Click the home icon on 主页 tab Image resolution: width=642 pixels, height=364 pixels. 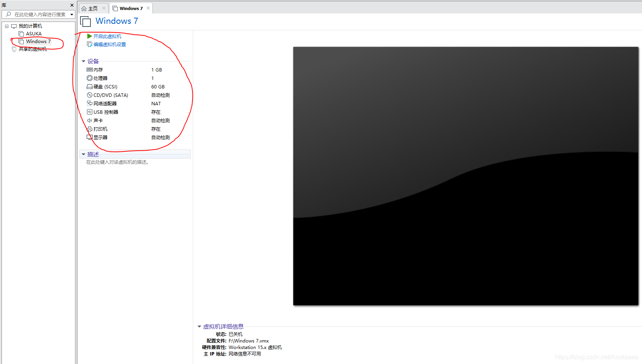click(x=84, y=8)
